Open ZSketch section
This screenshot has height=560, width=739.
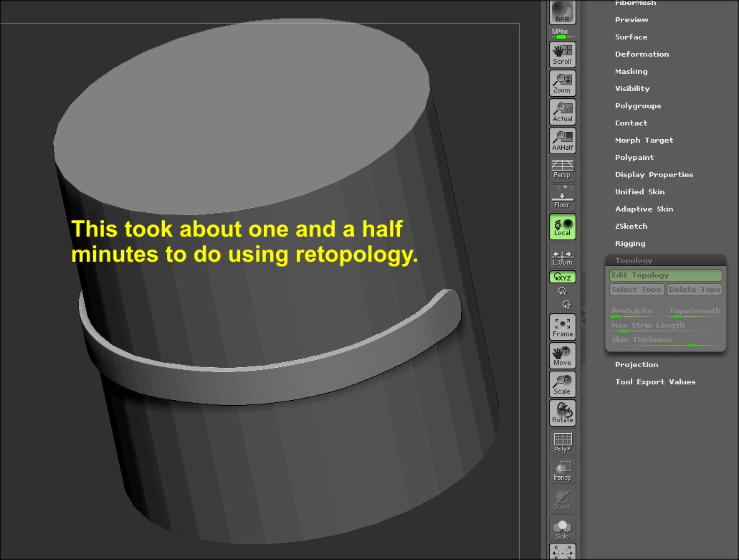click(x=631, y=227)
